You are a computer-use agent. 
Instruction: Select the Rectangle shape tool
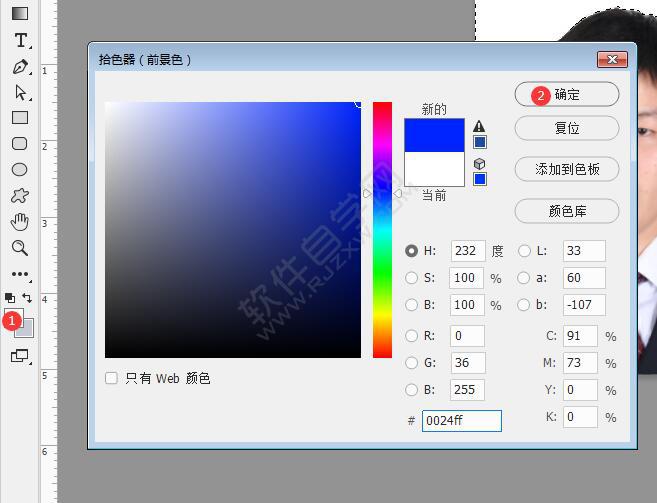20,118
